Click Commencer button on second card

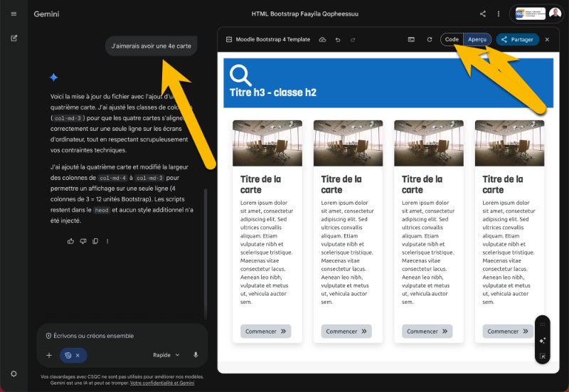[346, 332]
